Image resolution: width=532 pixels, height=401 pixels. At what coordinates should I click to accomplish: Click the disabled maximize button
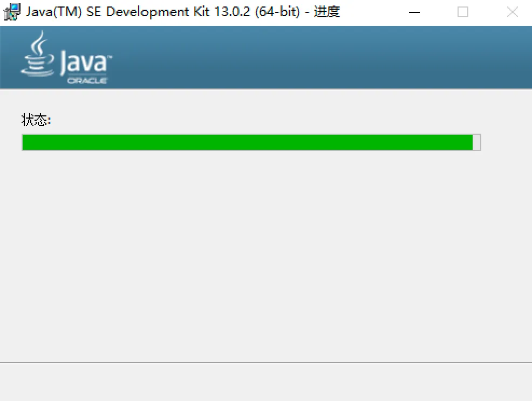coord(463,12)
